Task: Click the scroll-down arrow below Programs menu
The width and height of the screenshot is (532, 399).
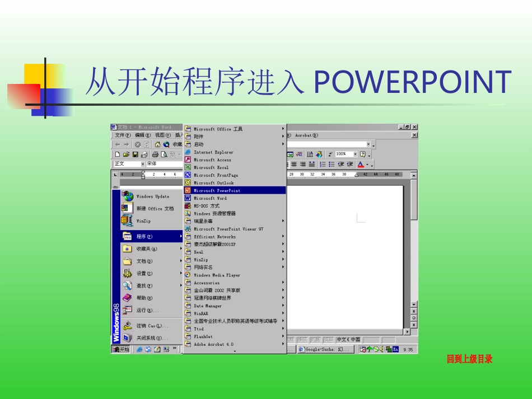Action: pos(235,351)
